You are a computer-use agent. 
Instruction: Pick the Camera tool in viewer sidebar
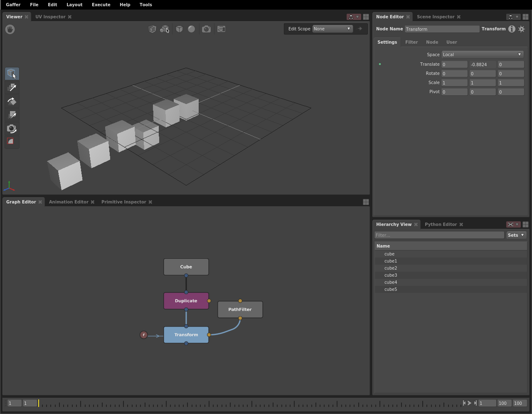point(12,129)
